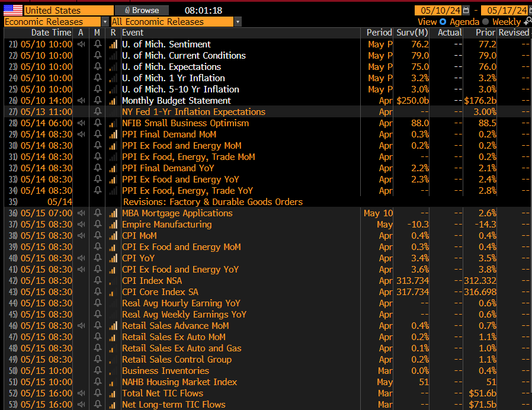Image resolution: width=532 pixels, height=410 pixels.
Task: Click the Browse button
Action: [142, 11]
